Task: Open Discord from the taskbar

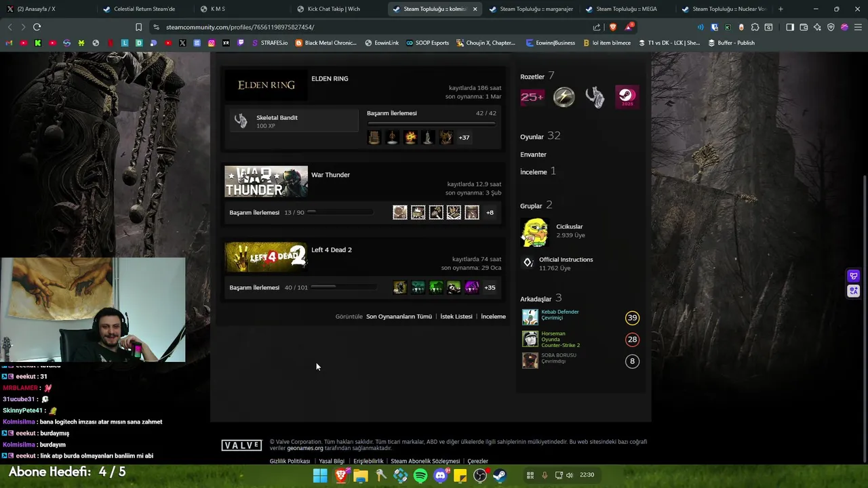Action: coord(440,476)
